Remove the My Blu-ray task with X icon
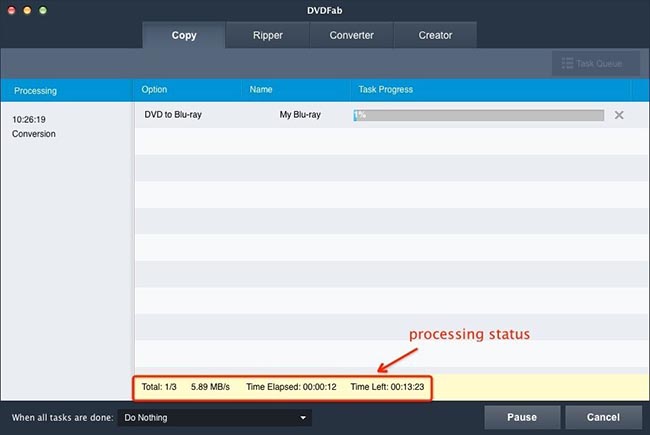 (x=619, y=115)
